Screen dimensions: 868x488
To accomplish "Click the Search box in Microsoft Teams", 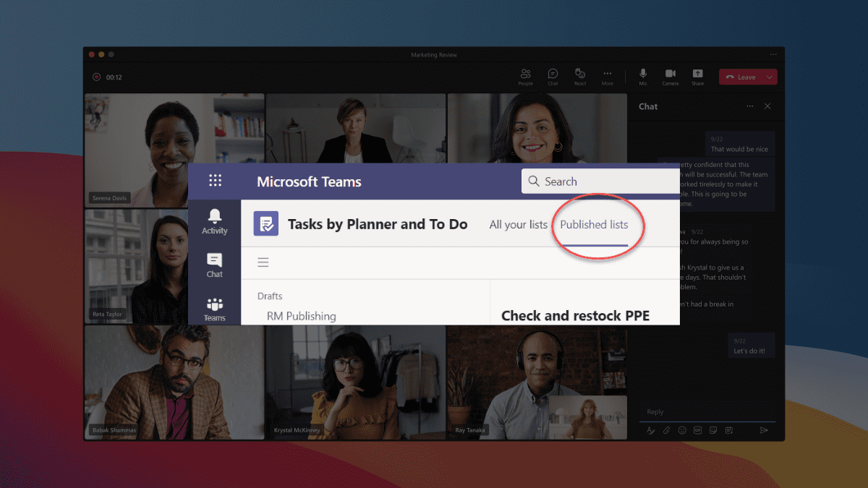I will 600,181.
